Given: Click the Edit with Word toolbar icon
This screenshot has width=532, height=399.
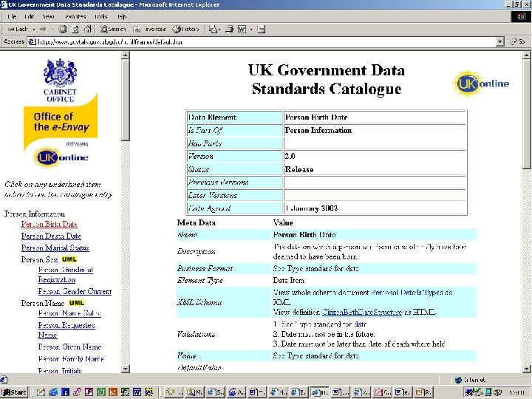Looking at the screenshot, I should (x=242, y=29).
